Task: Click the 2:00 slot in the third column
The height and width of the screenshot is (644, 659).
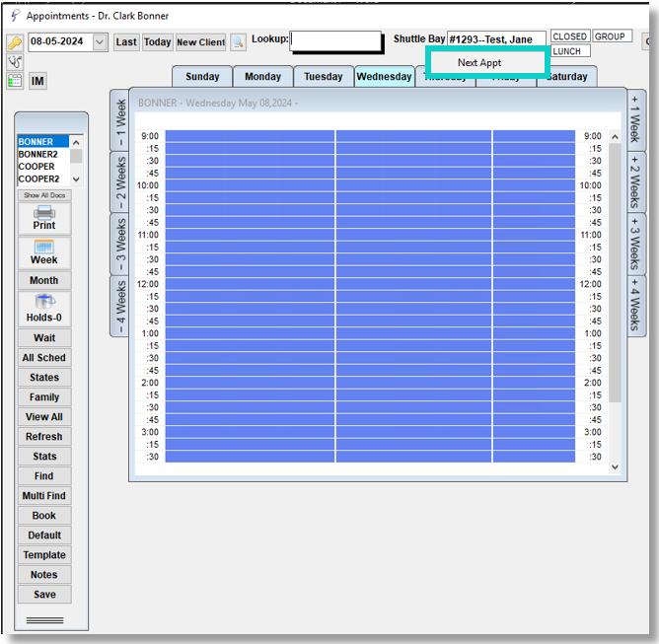Action: pos(534,383)
